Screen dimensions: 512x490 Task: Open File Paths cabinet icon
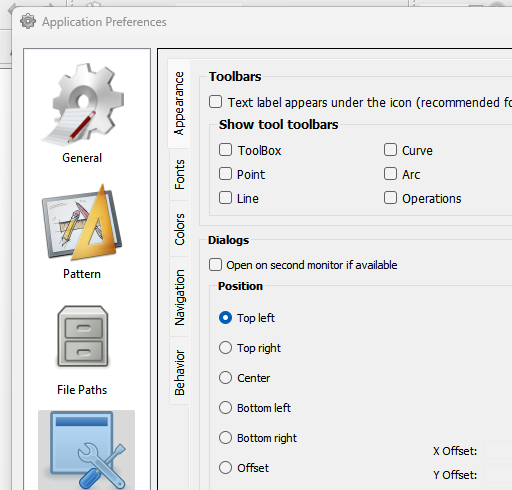click(83, 336)
